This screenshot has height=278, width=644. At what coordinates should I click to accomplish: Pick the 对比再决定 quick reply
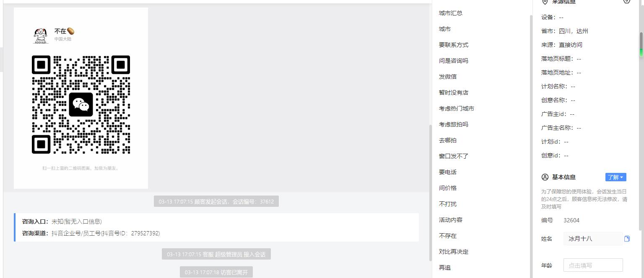coord(454,252)
